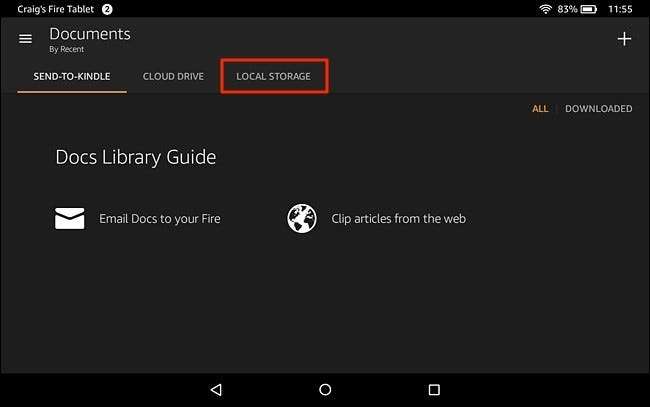The height and width of the screenshot is (407, 650).
Task: Tap the envelope email icon
Action: 70,218
